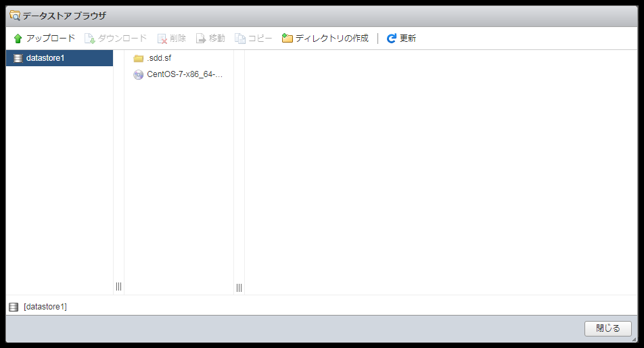The height and width of the screenshot is (348, 644).
Task: Click the ディレクトリの作成 label
Action: click(x=332, y=38)
